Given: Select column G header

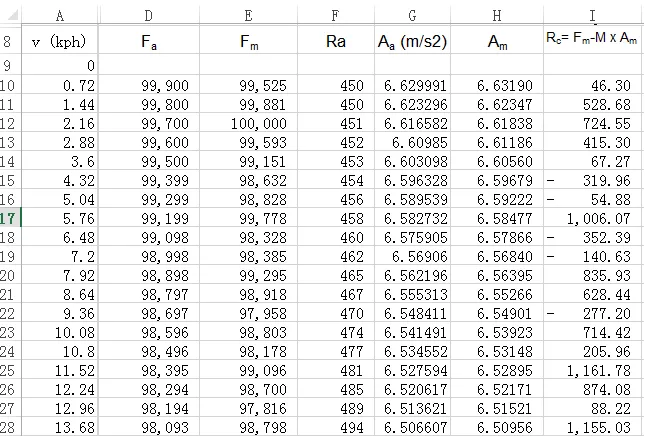Looking at the screenshot, I should pyautogui.click(x=412, y=16).
